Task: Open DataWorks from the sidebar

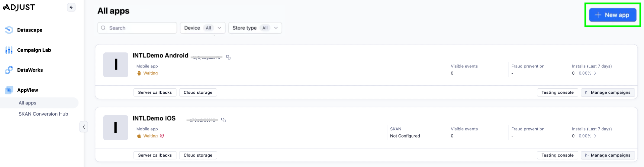Action: tap(30, 70)
